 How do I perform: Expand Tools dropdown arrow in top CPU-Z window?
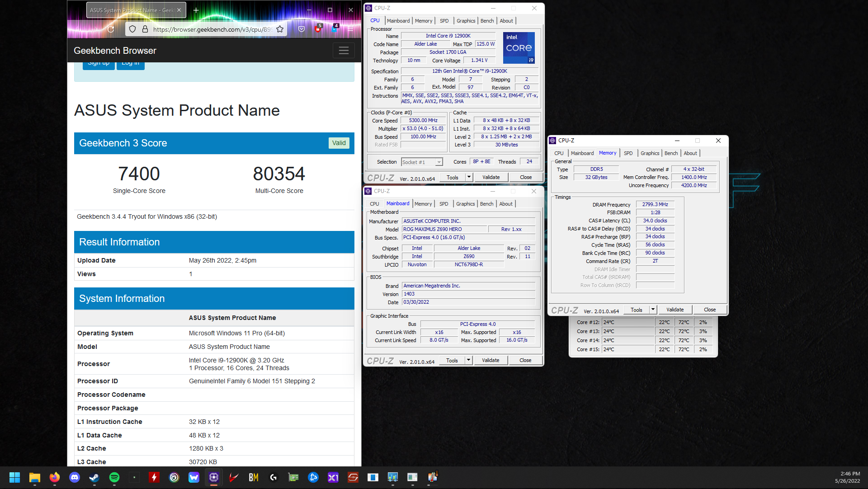point(469,177)
